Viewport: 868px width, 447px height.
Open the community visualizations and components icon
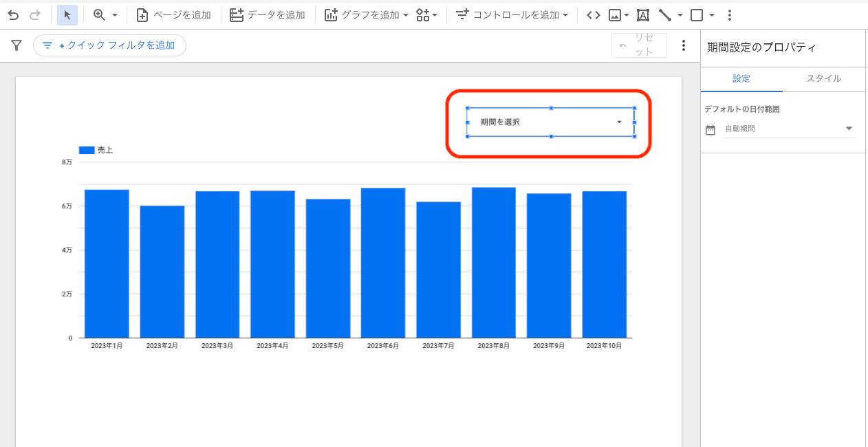click(426, 14)
